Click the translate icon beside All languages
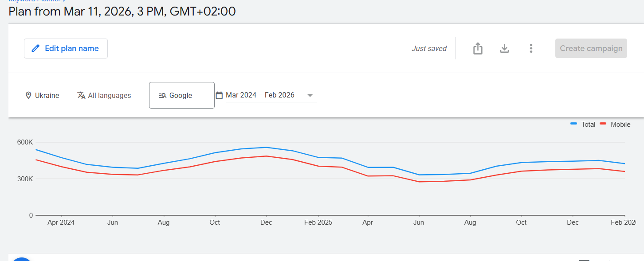Screen dimensions: 644x261 click(81, 95)
